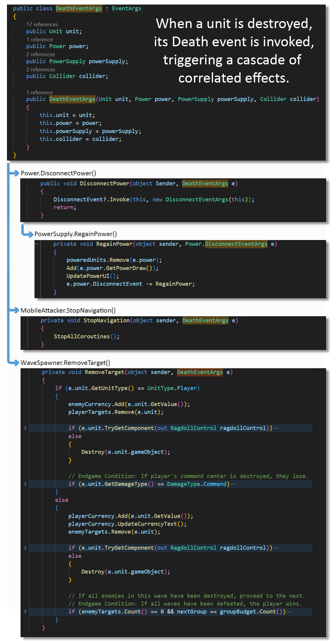Click 'enemyTargets.Remove(e.unit);' line
The width and height of the screenshot is (333, 644).
tap(114, 532)
